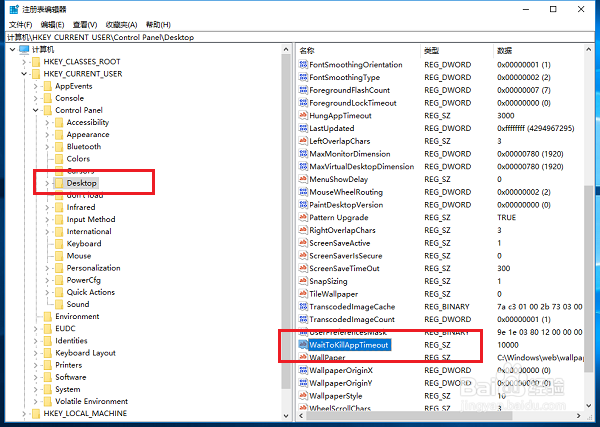Expand the Personalization key arrow

(47, 268)
